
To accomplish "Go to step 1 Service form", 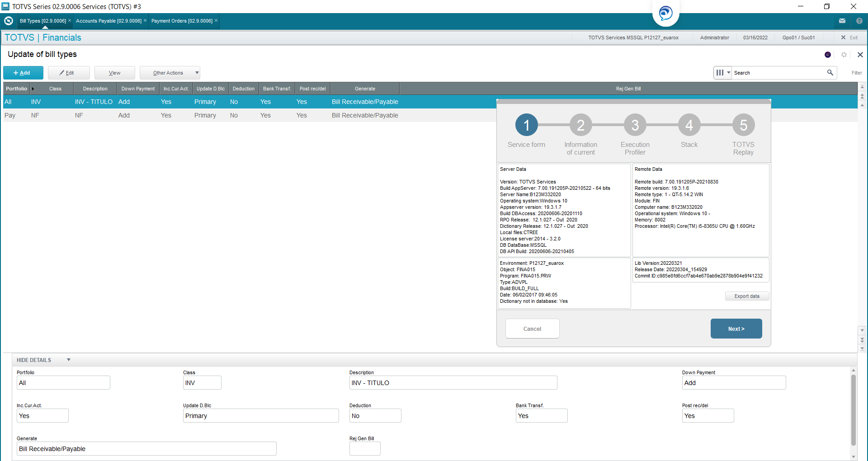I will (x=526, y=125).
